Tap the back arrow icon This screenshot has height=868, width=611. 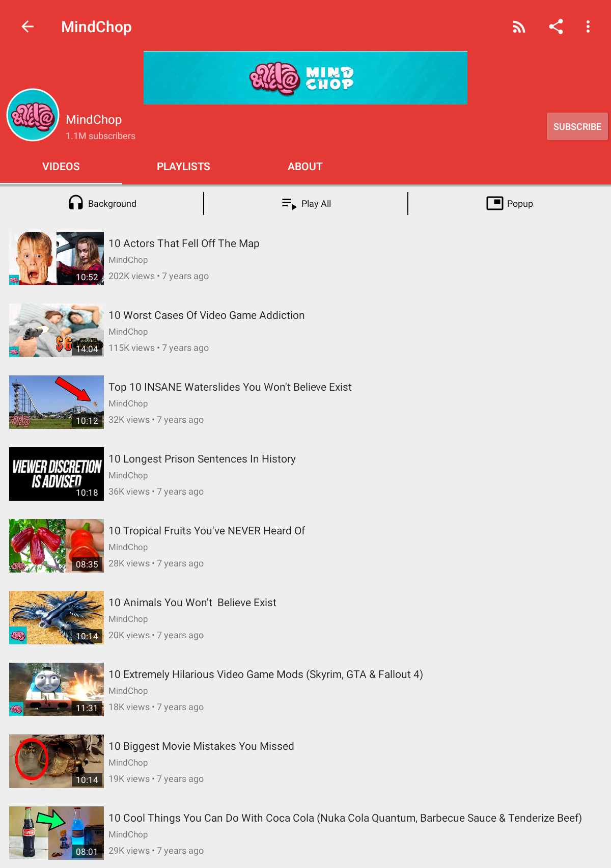(27, 26)
